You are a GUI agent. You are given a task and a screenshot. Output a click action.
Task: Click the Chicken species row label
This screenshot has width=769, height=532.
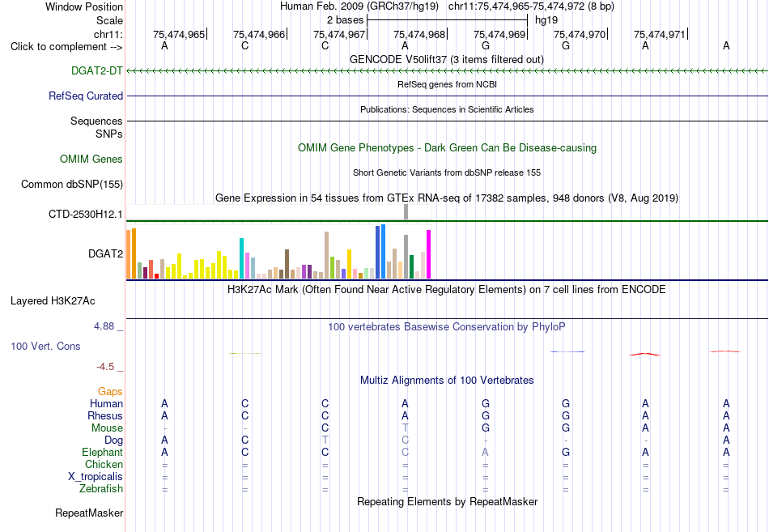(104, 464)
